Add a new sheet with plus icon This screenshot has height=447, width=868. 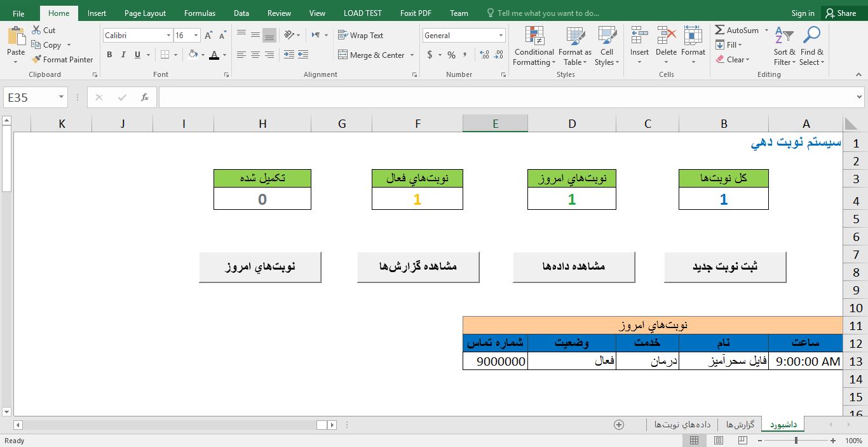click(x=619, y=425)
